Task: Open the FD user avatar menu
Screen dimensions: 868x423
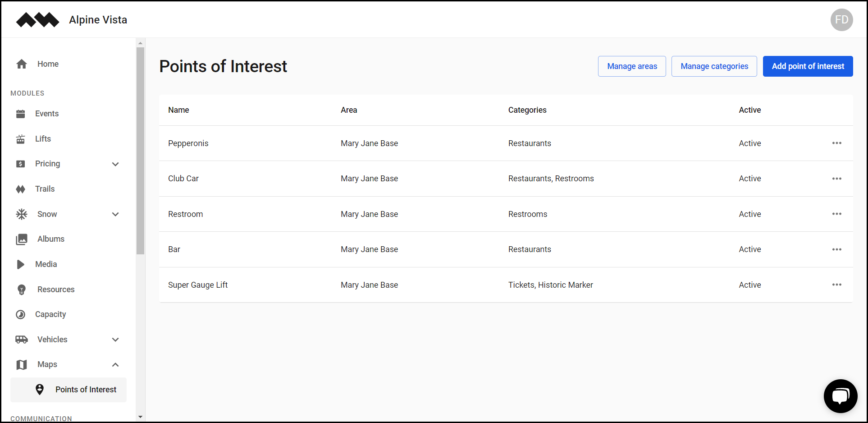Action: pos(841,20)
